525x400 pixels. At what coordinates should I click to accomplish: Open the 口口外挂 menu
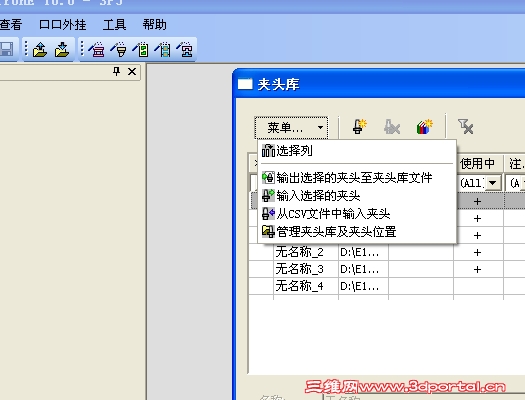pos(62,24)
